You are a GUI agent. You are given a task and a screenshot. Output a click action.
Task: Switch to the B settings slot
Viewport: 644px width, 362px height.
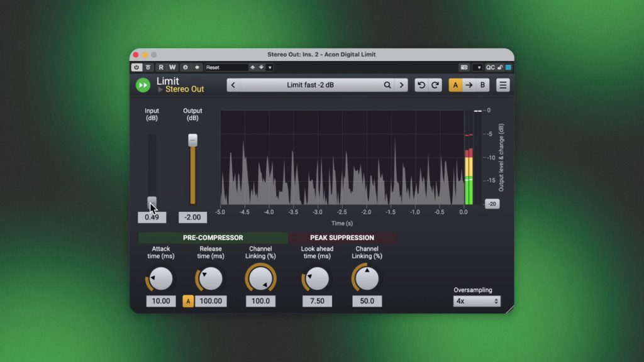pyautogui.click(x=482, y=85)
